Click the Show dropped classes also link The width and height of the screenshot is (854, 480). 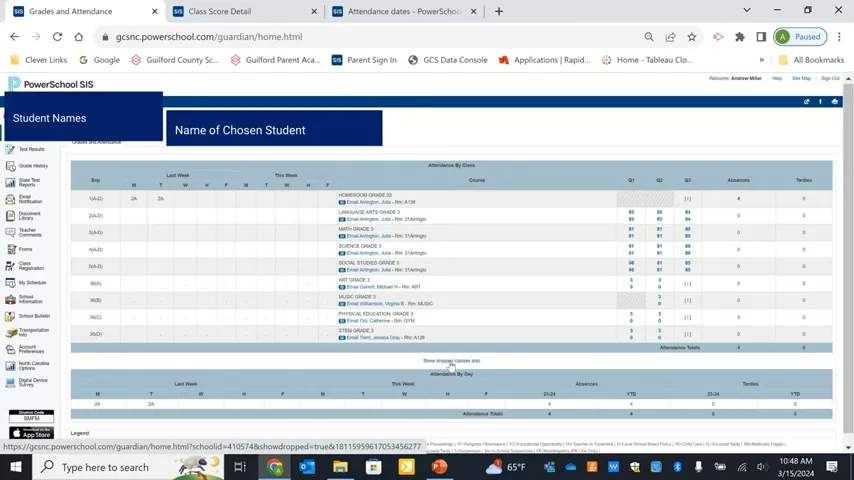tap(451, 361)
